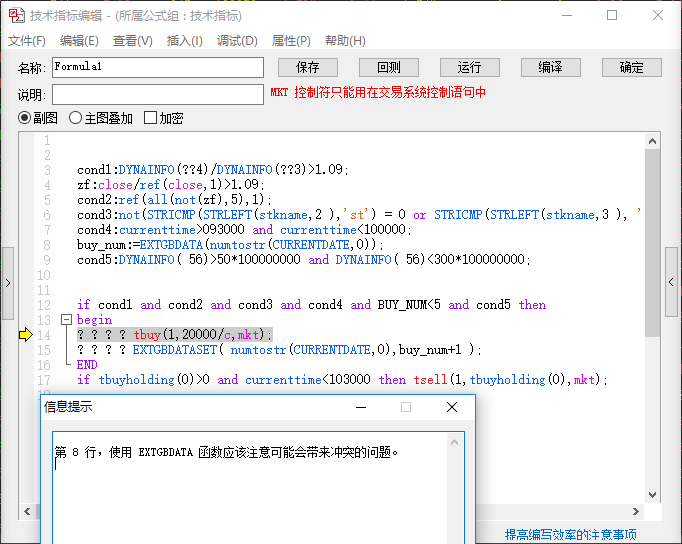Viewport: 682px width, 544px height.
Task: Open the 文件(F) menu
Action: pos(27,41)
